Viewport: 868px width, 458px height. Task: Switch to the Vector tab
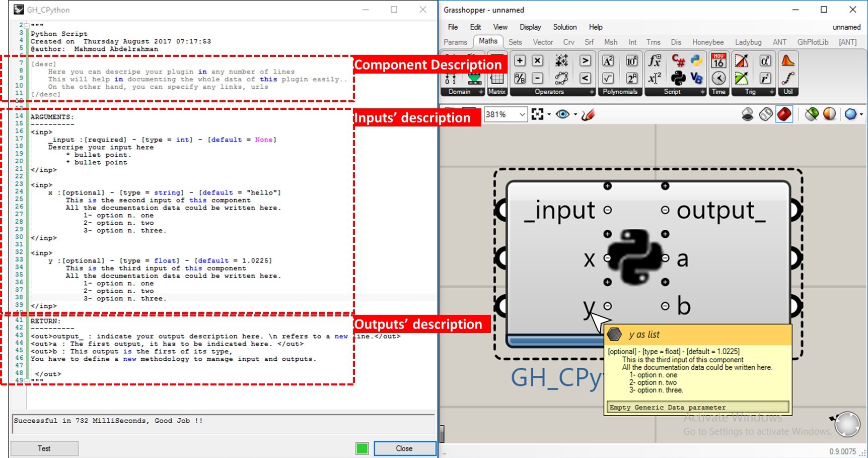[x=543, y=42]
